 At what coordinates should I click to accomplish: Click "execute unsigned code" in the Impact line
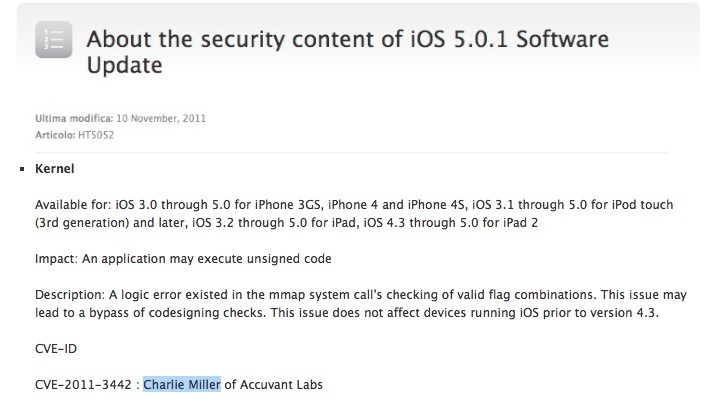tap(273, 259)
